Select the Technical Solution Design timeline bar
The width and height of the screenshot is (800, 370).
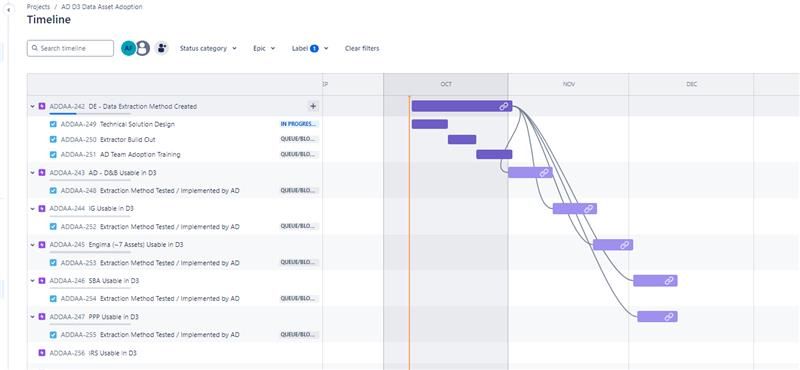click(430, 124)
